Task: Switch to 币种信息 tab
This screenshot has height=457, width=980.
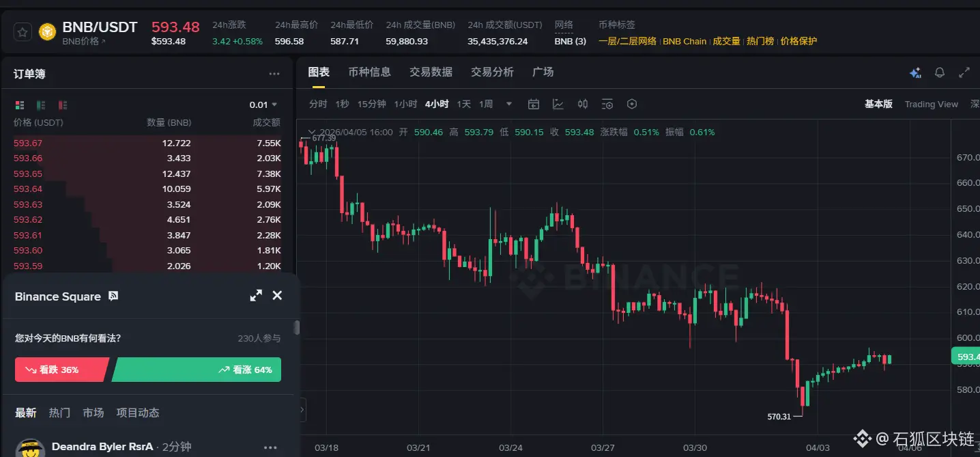Action: tap(369, 72)
